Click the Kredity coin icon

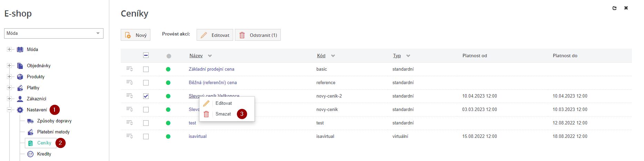30,154
